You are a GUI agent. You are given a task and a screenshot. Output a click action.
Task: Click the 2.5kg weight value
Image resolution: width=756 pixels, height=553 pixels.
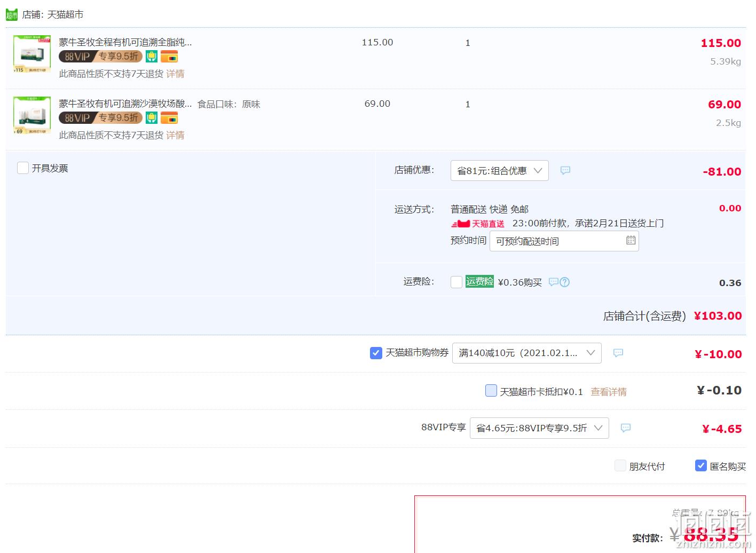click(728, 123)
